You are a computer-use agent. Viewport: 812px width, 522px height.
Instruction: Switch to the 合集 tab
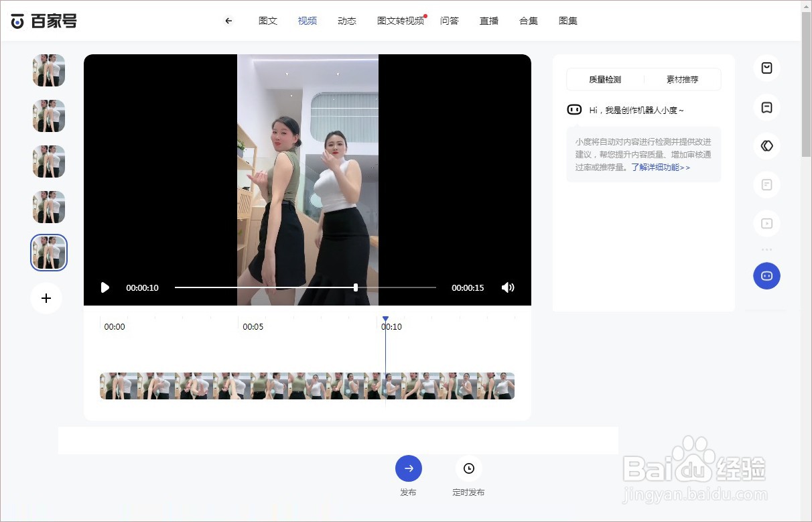529,21
